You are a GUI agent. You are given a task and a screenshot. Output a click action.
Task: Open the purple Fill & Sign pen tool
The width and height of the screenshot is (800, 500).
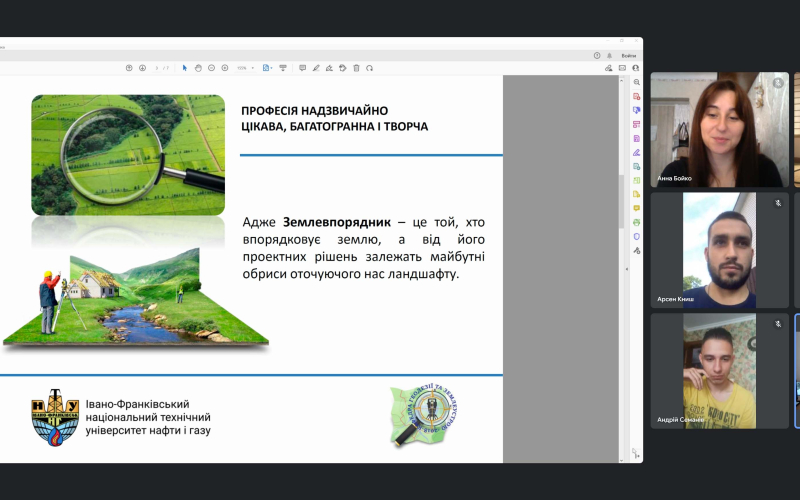click(x=636, y=153)
